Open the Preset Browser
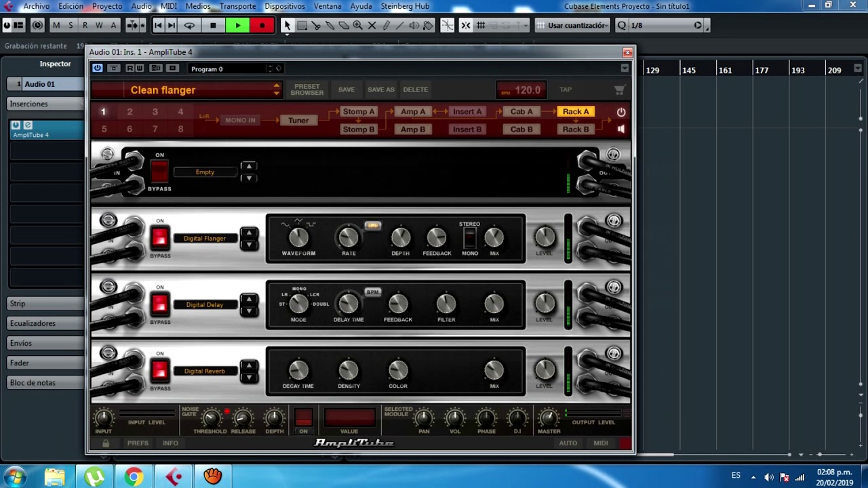Image resolution: width=868 pixels, height=488 pixels. tap(307, 89)
